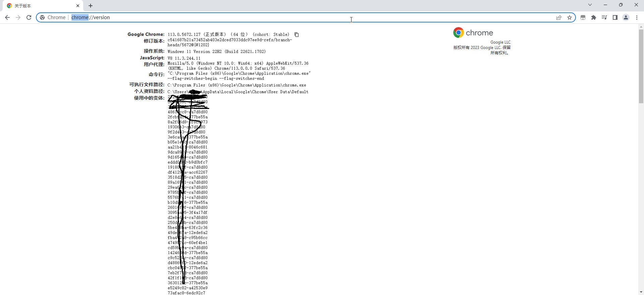Open site info via the Chrome chip
Screen dimensions: 644x295
pos(53,17)
